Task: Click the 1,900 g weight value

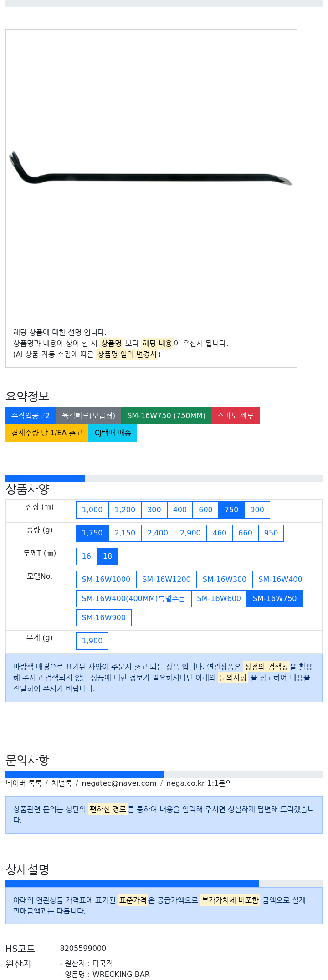Action: point(92,641)
